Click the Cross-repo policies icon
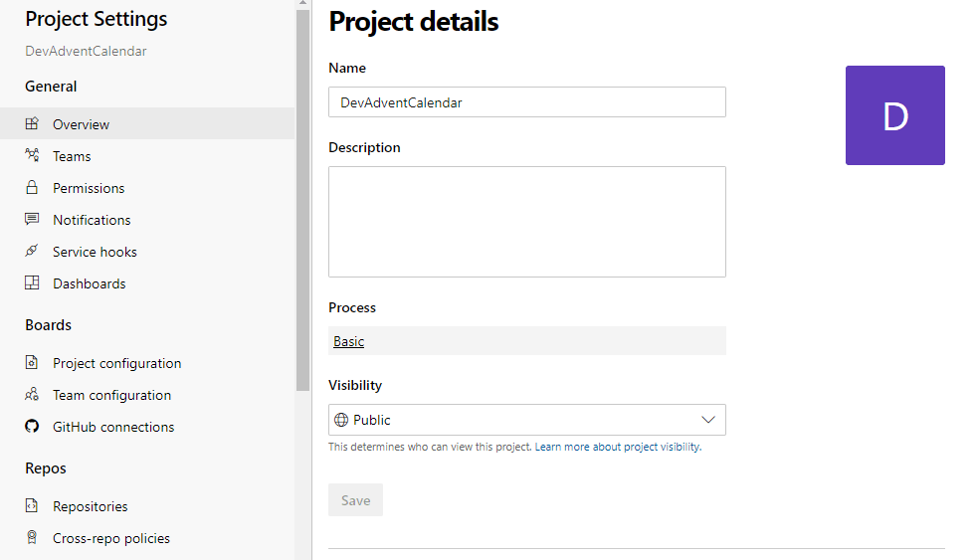 32,538
